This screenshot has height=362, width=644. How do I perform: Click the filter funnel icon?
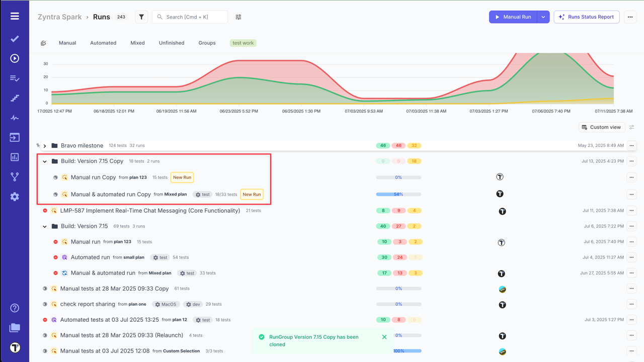(141, 17)
